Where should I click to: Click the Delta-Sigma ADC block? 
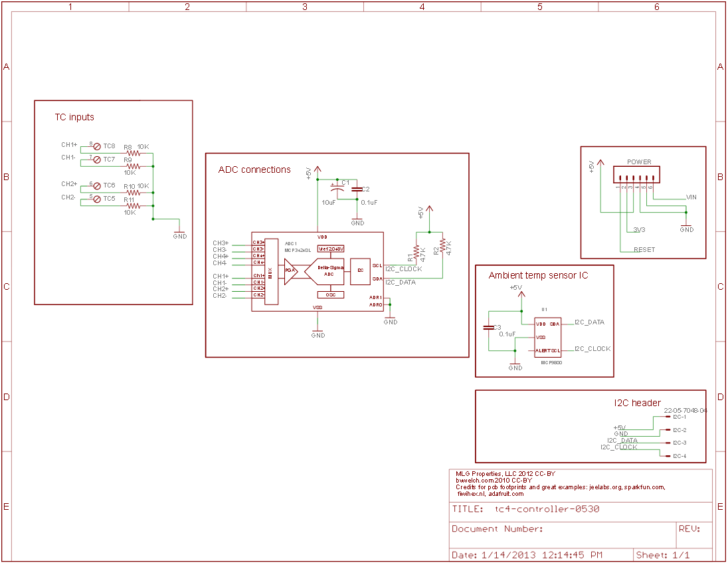point(325,272)
